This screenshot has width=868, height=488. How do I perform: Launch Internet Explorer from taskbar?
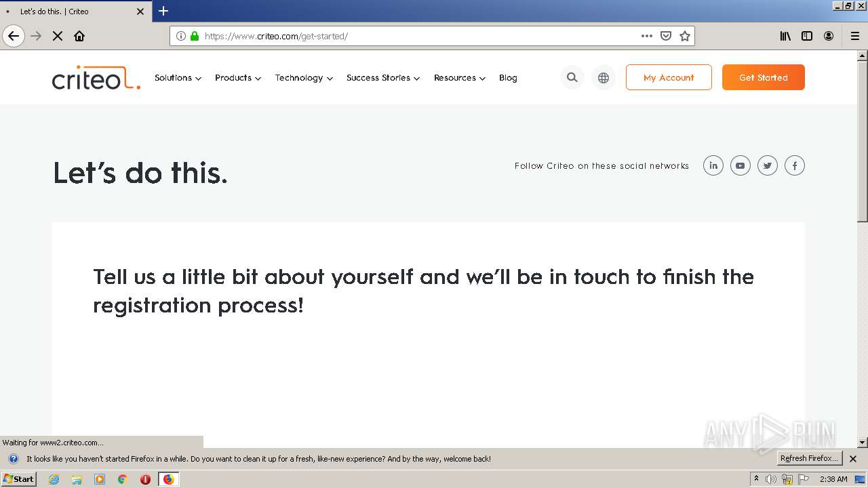click(54, 479)
